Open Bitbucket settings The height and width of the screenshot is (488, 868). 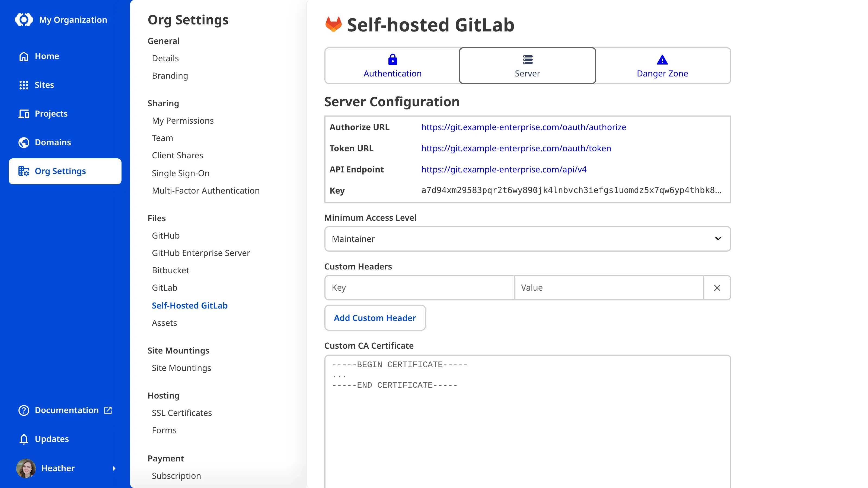coord(170,271)
